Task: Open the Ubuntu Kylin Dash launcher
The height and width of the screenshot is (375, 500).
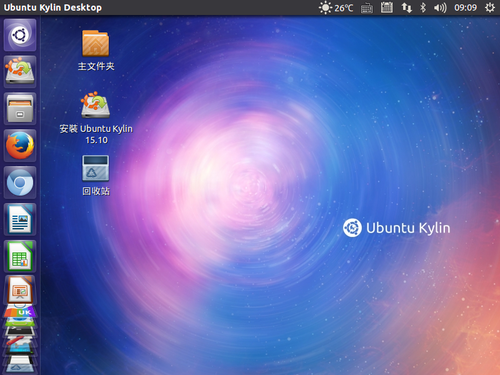Action: [20, 35]
